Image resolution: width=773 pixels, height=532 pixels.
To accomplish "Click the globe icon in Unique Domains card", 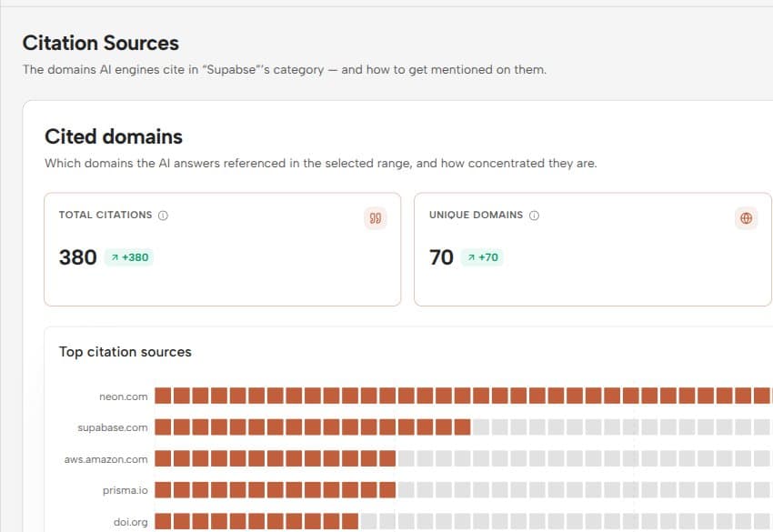I will coord(746,218).
